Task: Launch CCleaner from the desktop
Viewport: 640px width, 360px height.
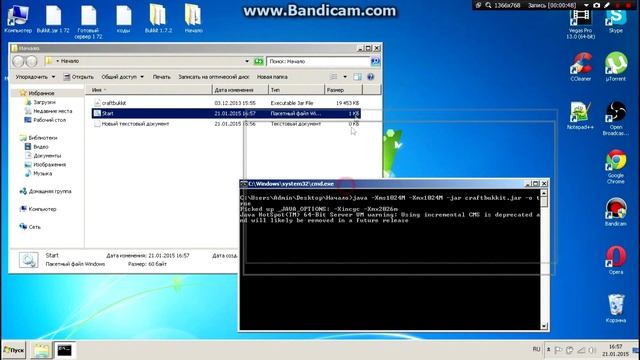Action: click(580, 67)
